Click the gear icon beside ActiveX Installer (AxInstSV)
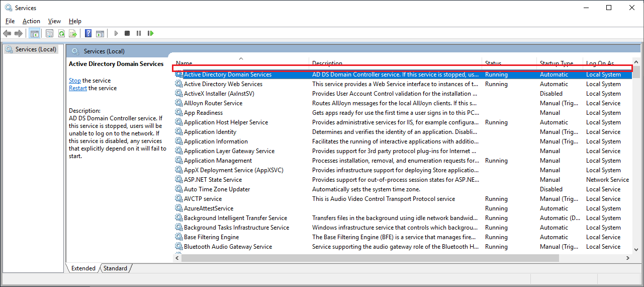Screen dimensions: 644x287 coord(178,94)
